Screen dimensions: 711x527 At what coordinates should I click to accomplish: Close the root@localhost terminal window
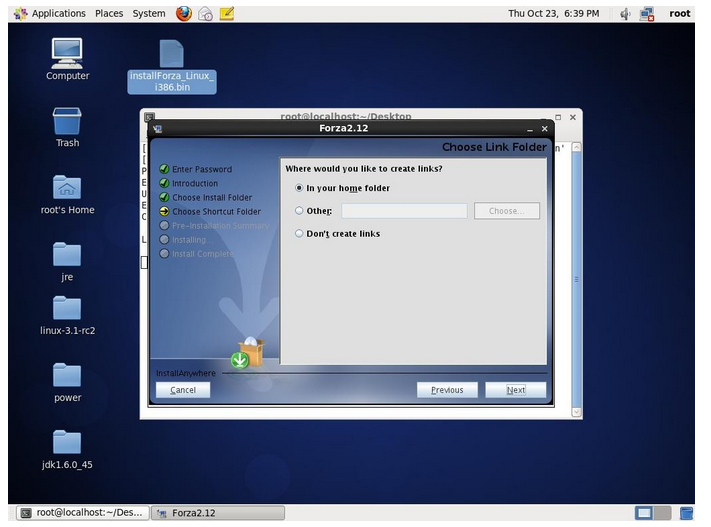[x=573, y=117]
